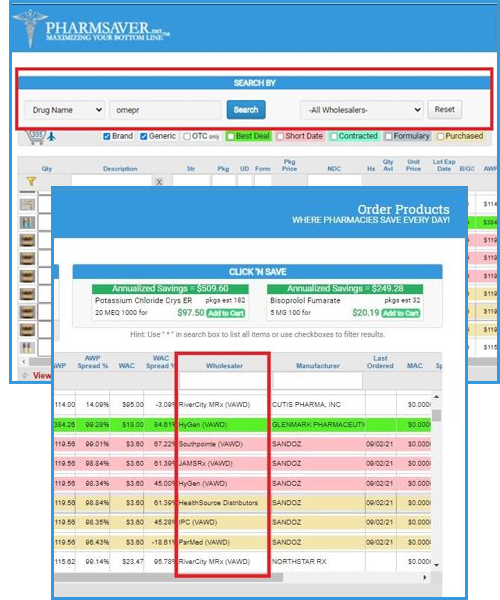The image size is (500, 600).
Task: Sort by the Wholesaler column header
Action: click(224, 366)
